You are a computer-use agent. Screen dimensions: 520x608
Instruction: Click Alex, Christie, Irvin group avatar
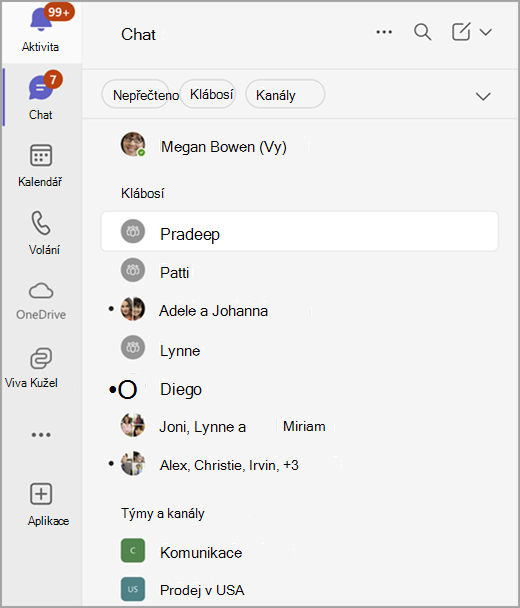click(133, 463)
